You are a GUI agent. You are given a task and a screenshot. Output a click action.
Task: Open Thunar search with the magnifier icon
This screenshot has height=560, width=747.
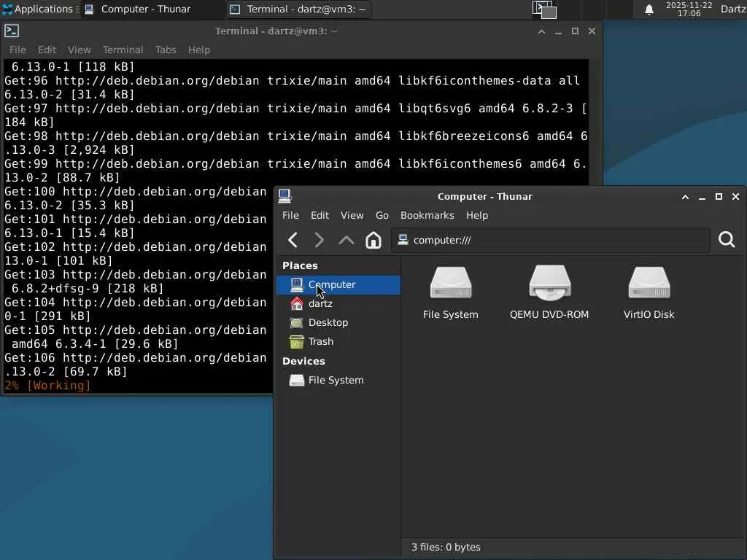click(x=727, y=239)
